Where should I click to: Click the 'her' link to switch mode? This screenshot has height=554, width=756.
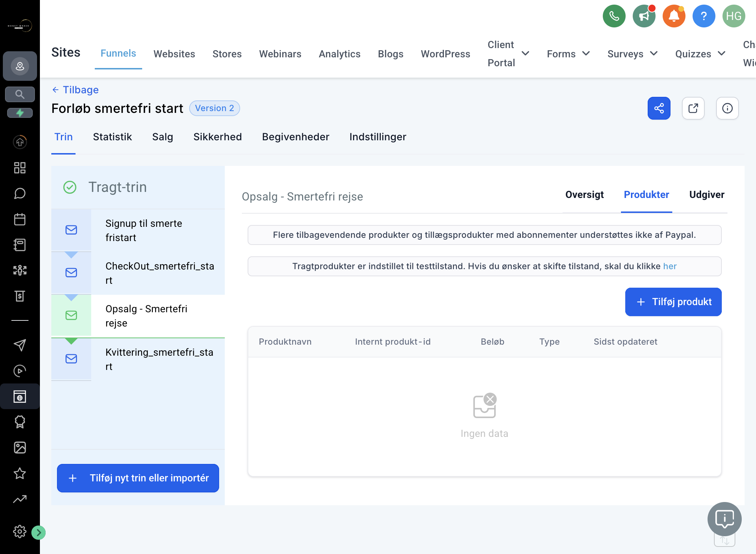670,266
